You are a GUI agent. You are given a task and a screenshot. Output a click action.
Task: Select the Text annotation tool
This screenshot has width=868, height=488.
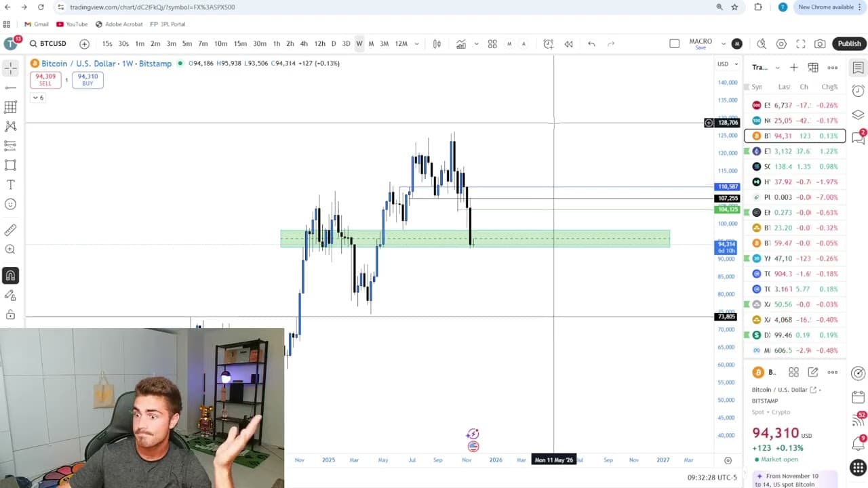10,184
